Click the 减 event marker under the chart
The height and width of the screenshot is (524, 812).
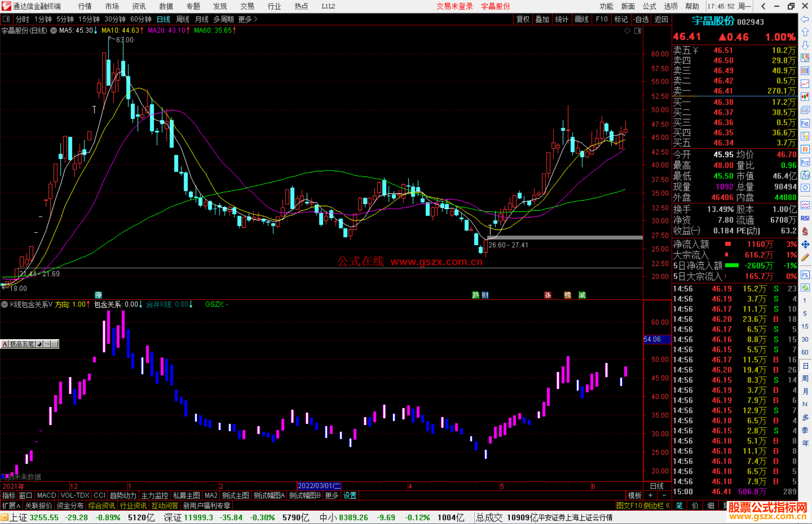point(582,295)
